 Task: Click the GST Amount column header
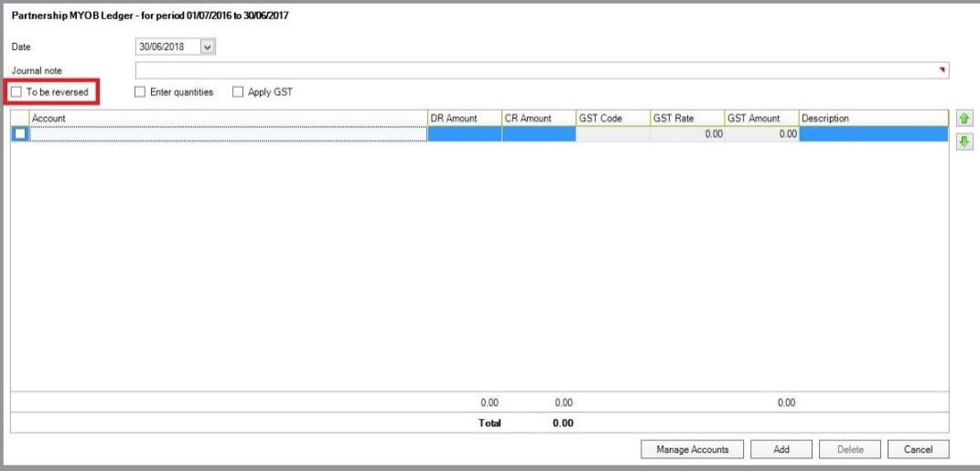point(760,118)
